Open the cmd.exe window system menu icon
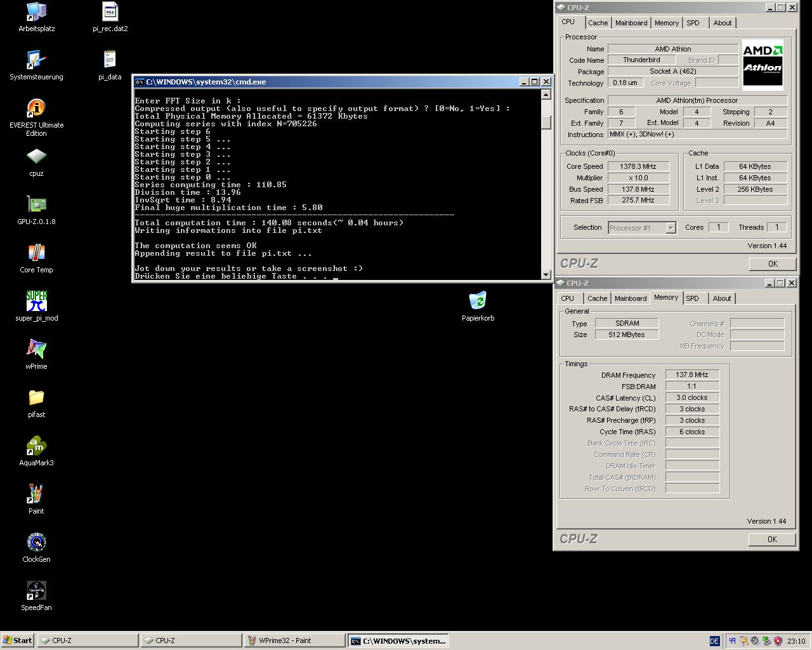 tap(140, 82)
